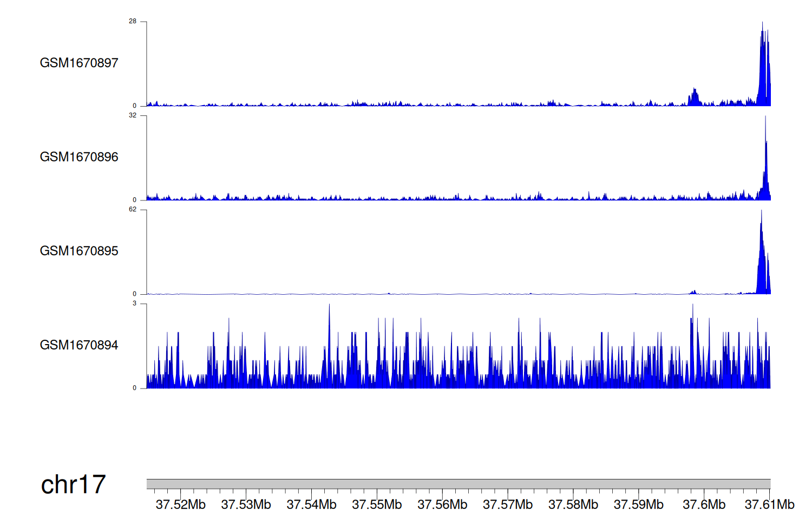
Task: Click the GSM1670897 track label
Action: click(x=79, y=63)
